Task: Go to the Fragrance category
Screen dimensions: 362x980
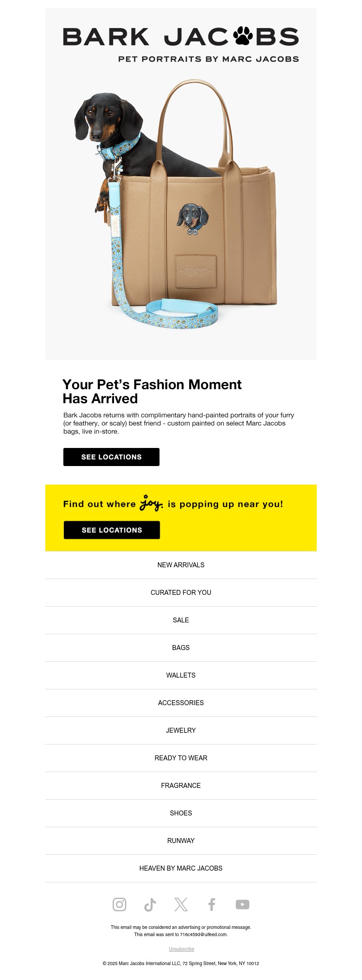Action: pos(181,786)
